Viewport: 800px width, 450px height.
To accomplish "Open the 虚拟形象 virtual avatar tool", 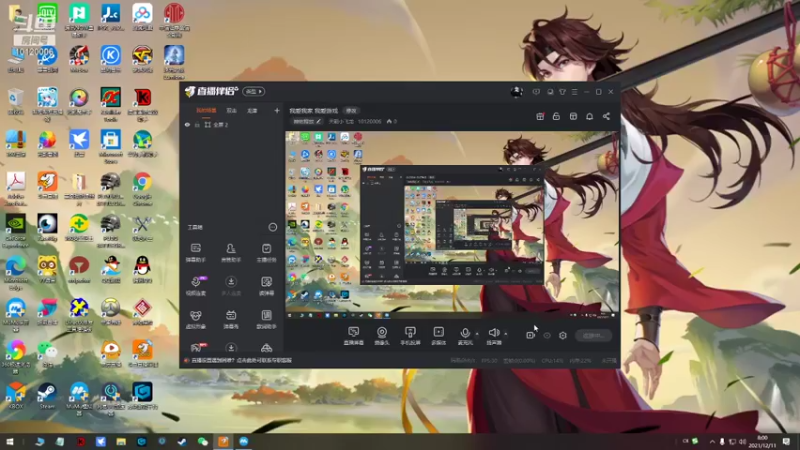I will (x=195, y=319).
